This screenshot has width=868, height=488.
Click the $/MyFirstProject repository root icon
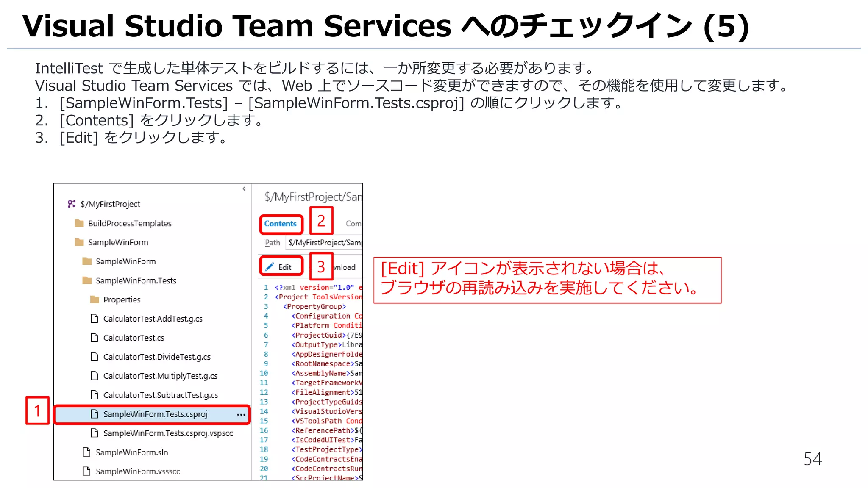pos(71,204)
